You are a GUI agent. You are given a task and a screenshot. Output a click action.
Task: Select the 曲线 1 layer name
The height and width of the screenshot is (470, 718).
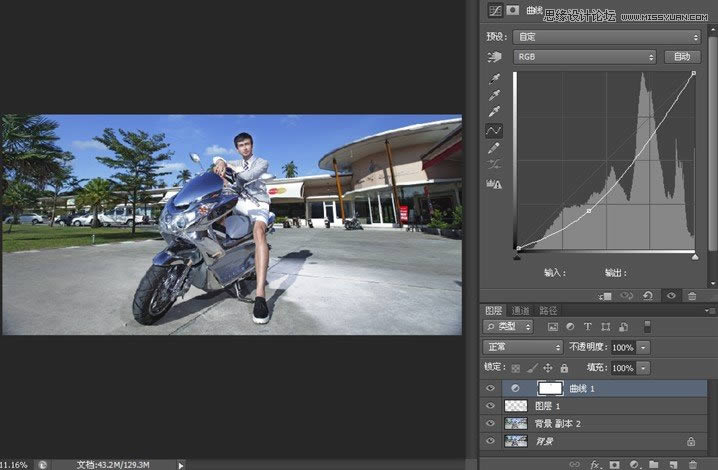pyautogui.click(x=582, y=388)
